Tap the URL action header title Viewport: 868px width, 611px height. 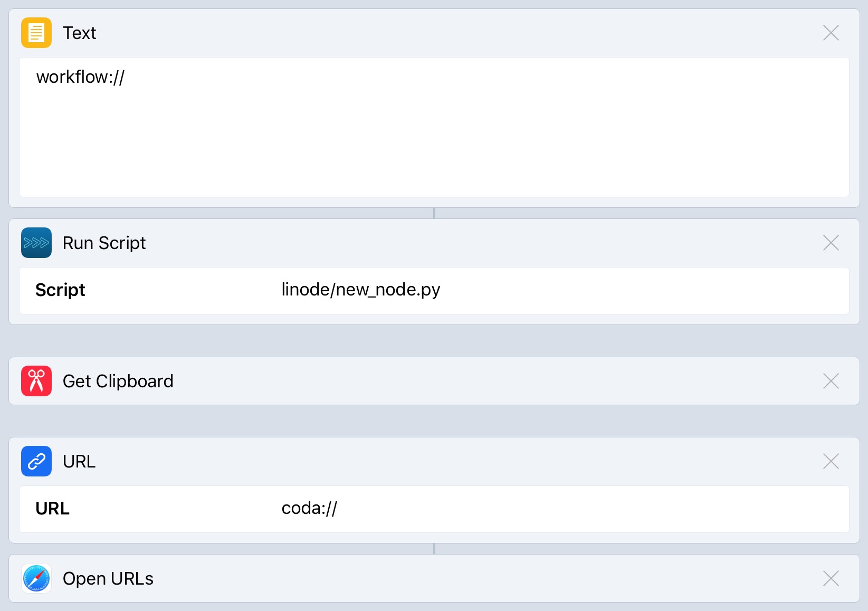coord(79,461)
